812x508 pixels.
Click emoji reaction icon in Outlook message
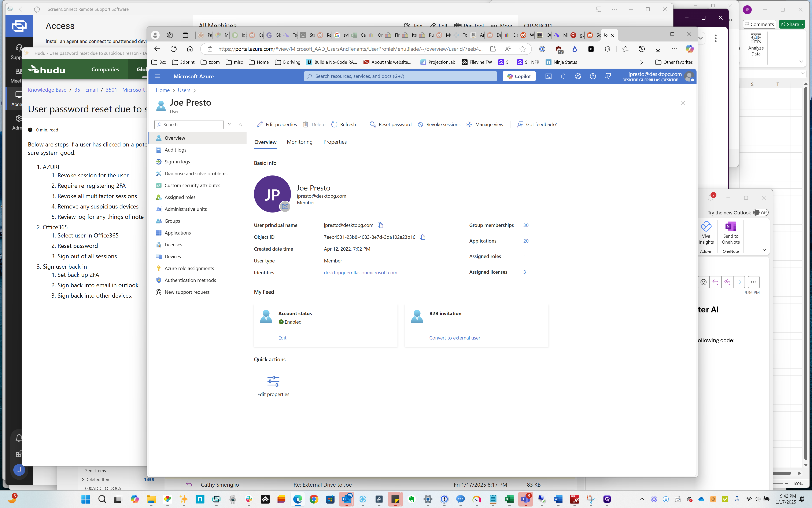(x=704, y=282)
